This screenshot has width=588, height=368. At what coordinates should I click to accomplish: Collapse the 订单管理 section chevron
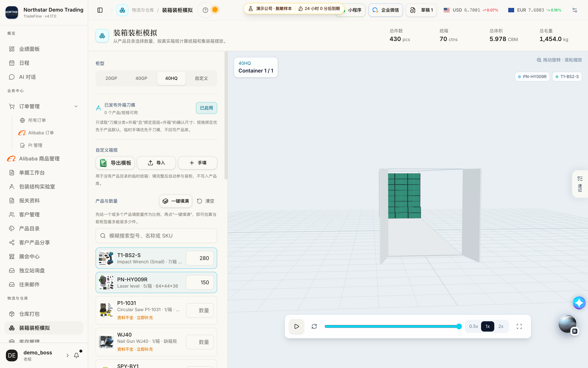(x=76, y=106)
